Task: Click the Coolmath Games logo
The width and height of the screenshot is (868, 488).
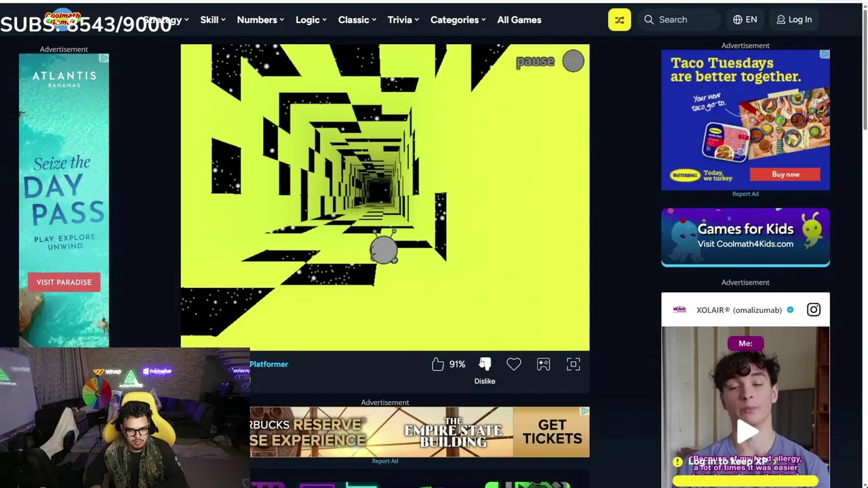Action: tap(62, 19)
